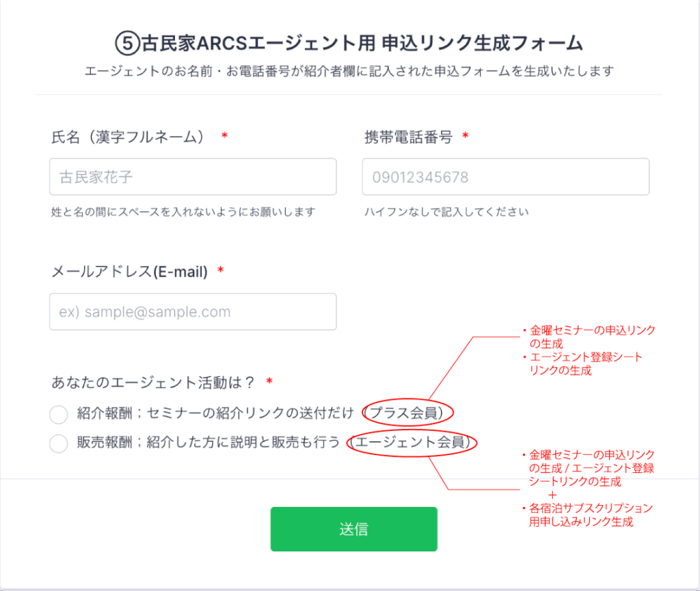This screenshot has width=700, height=591.
Task: Click the red 各宿泊サブスクリプション annotation note
Action: pos(591,514)
